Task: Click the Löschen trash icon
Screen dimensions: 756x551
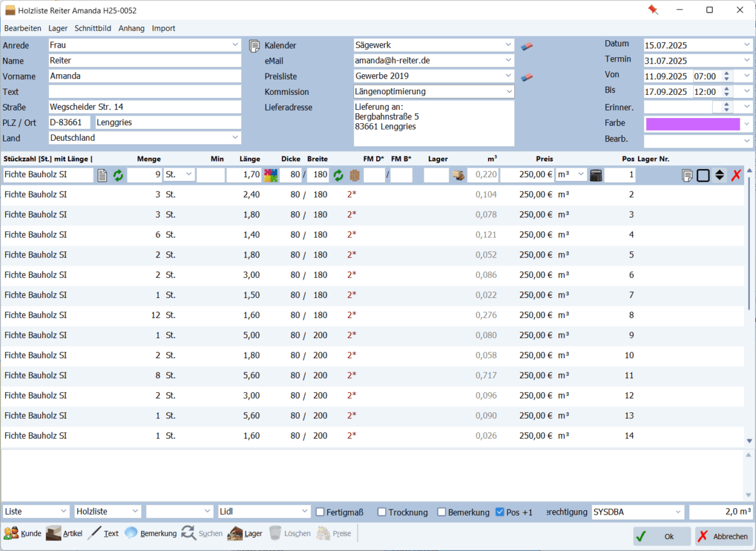Action: [x=275, y=533]
